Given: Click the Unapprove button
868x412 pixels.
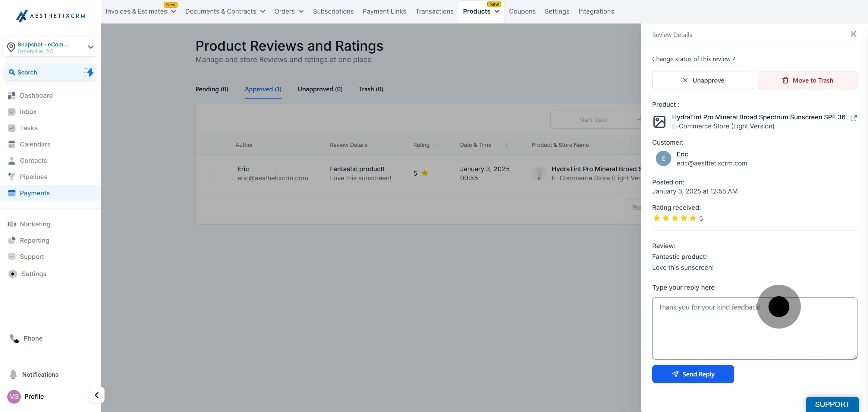Looking at the screenshot, I should [703, 80].
